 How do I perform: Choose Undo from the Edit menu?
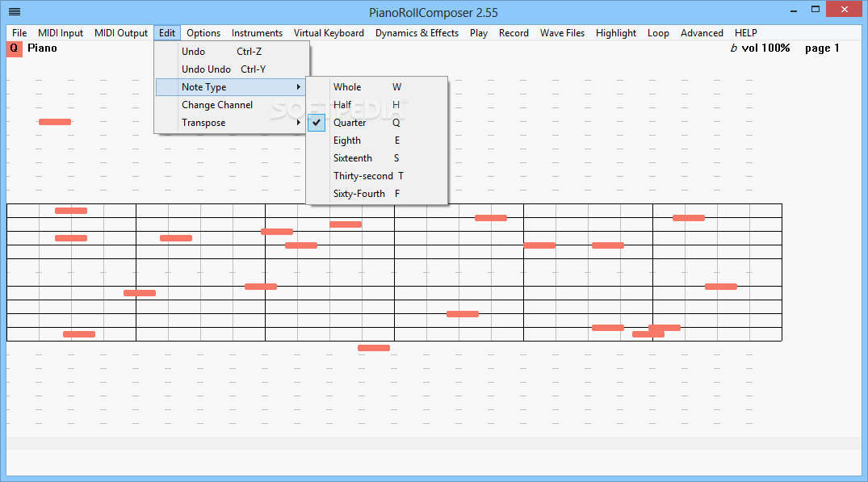232,52
